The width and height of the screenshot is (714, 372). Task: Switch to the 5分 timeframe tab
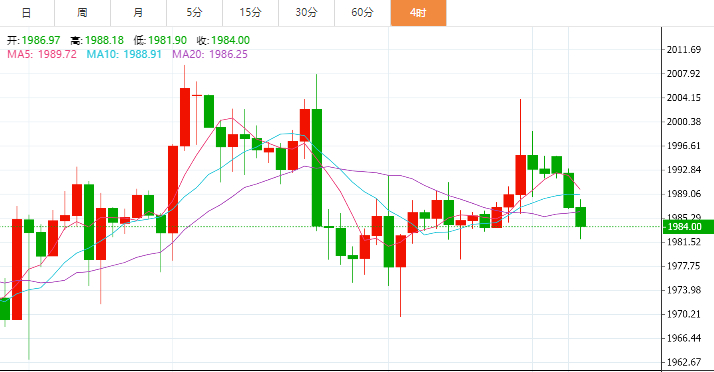point(194,13)
